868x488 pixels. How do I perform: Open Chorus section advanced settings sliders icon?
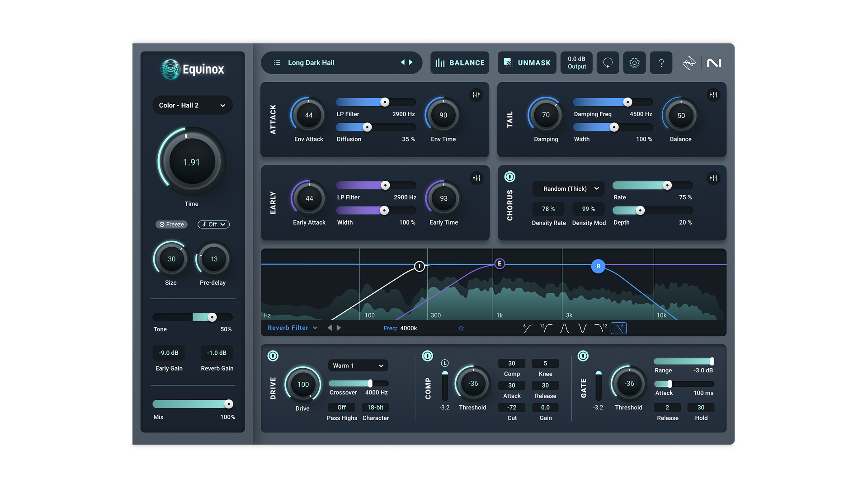tap(713, 178)
